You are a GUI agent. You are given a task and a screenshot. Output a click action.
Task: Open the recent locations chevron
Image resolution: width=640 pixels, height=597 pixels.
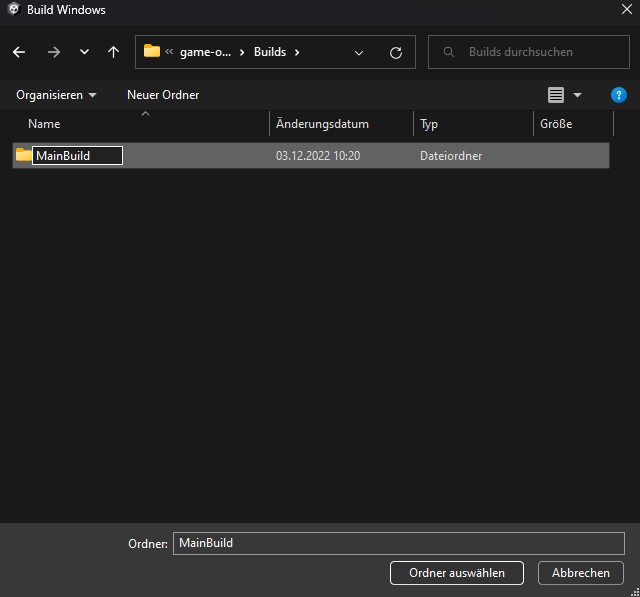pos(84,52)
